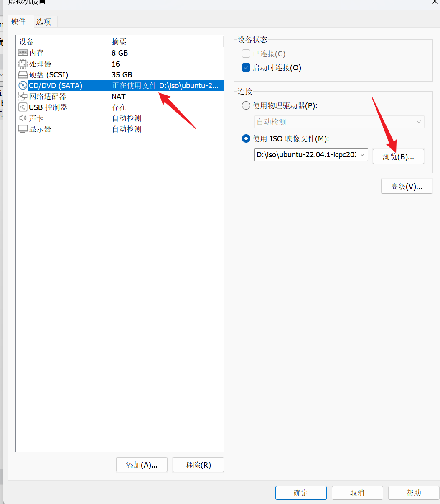
Task: Select the 使用物理驱动器 radio button
Action: [246, 105]
